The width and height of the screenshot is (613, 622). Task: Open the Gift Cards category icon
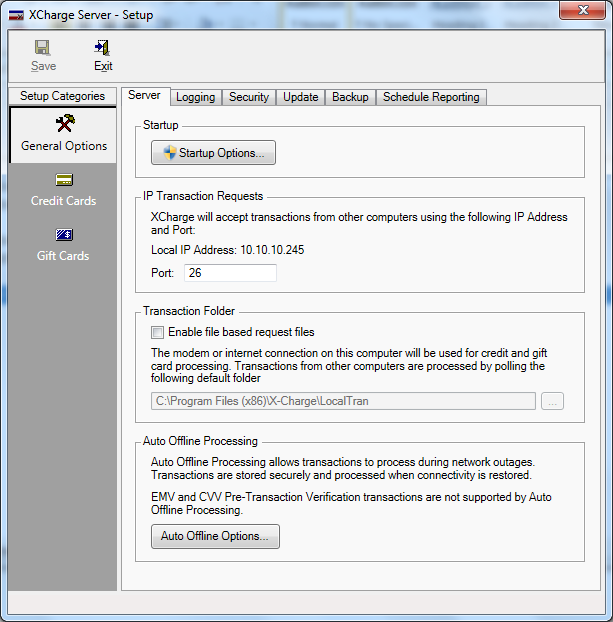(64, 234)
